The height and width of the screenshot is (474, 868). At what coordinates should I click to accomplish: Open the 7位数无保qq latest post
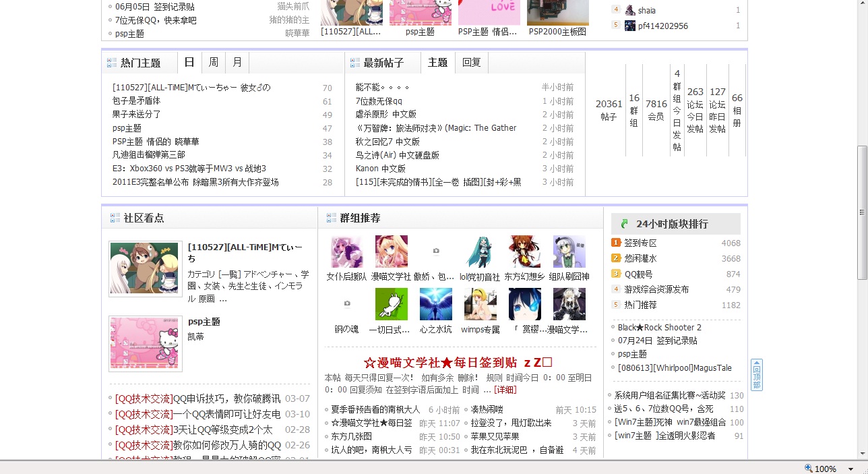coord(379,101)
